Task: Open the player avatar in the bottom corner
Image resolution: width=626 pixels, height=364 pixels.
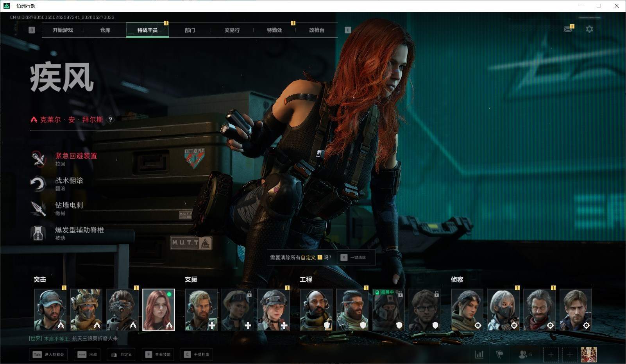Action: [x=589, y=354]
